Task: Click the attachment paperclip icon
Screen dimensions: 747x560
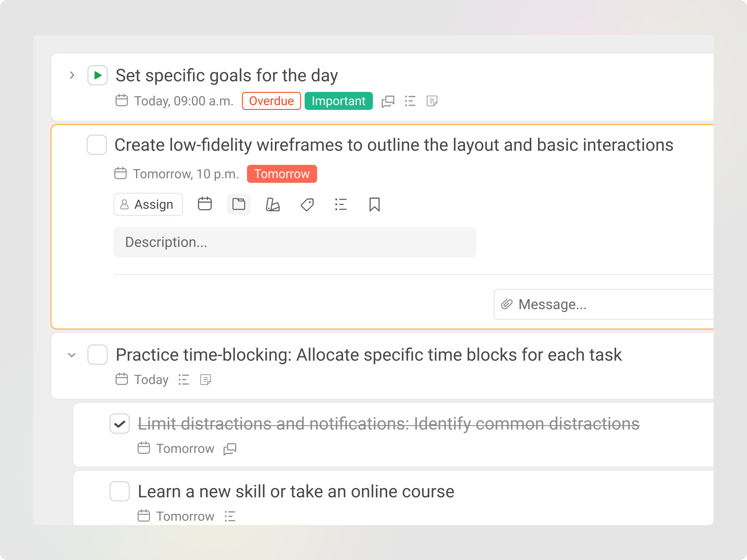Action: click(x=507, y=304)
